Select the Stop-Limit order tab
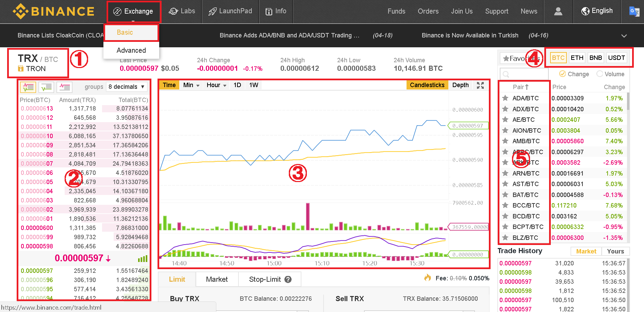The image size is (644, 312). pos(270,279)
